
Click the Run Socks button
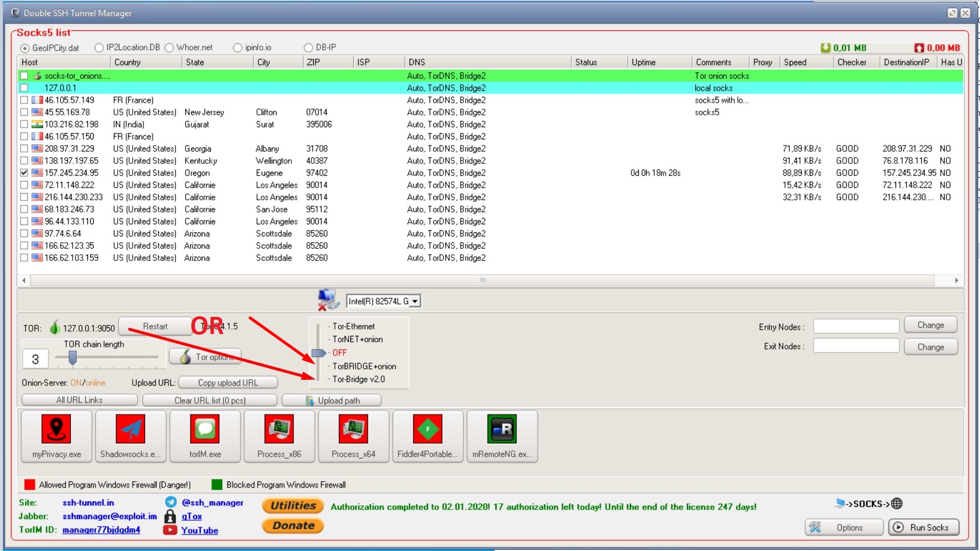pos(923,528)
